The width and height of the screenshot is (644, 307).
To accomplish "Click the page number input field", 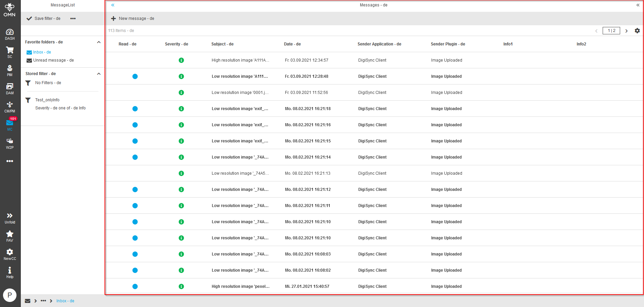I will (611, 31).
